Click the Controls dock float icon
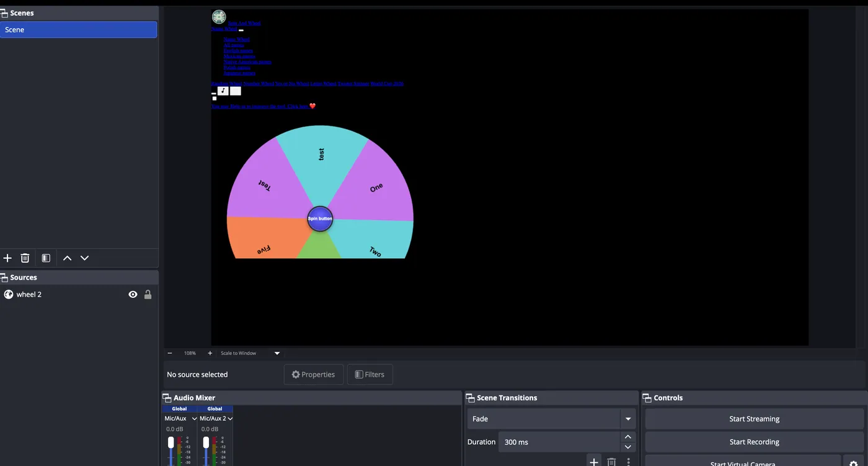Viewport: 868px width, 466px height. point(647,398)
